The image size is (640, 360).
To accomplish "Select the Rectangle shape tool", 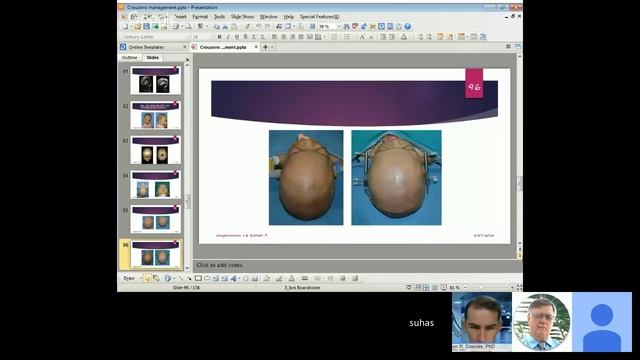I will point(198,278).
